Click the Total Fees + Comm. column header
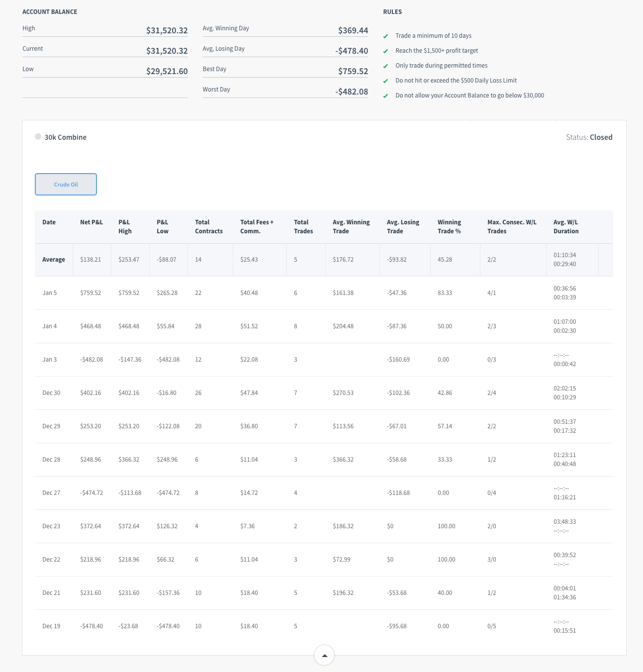The image size is (643, 672). [x=257, y=227]
